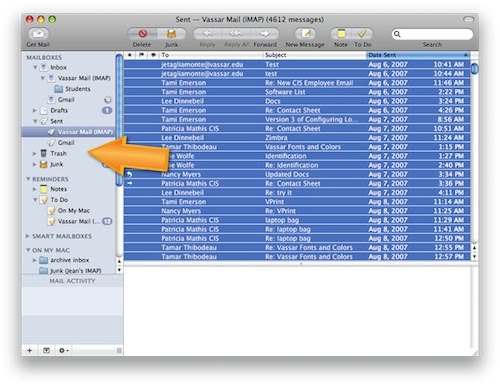
Task: Collapse the Reminders section
Action: pos(28,179)
